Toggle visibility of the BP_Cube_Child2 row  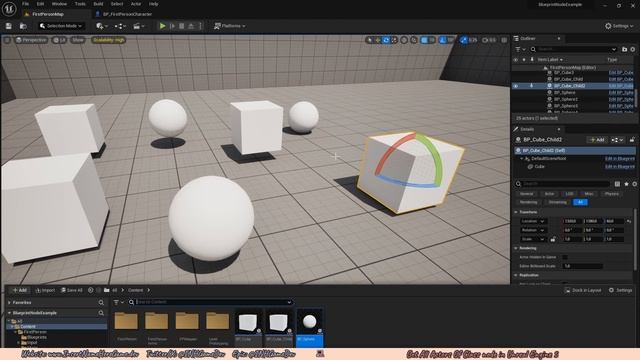516,86
